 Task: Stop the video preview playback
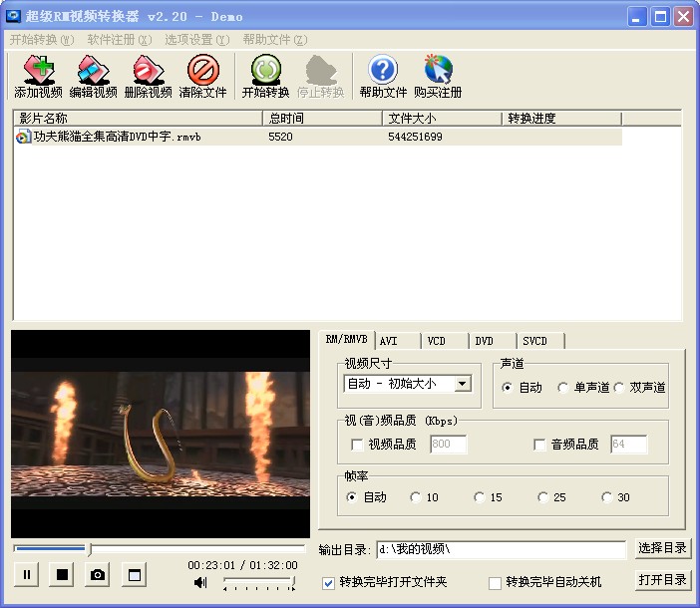62,574
